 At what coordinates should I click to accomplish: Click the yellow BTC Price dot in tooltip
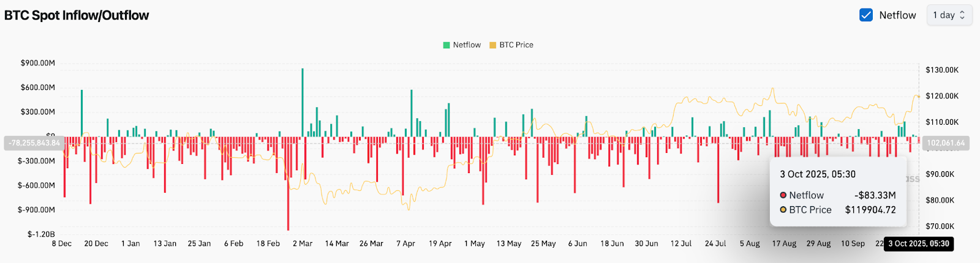(x=783, y=210)
